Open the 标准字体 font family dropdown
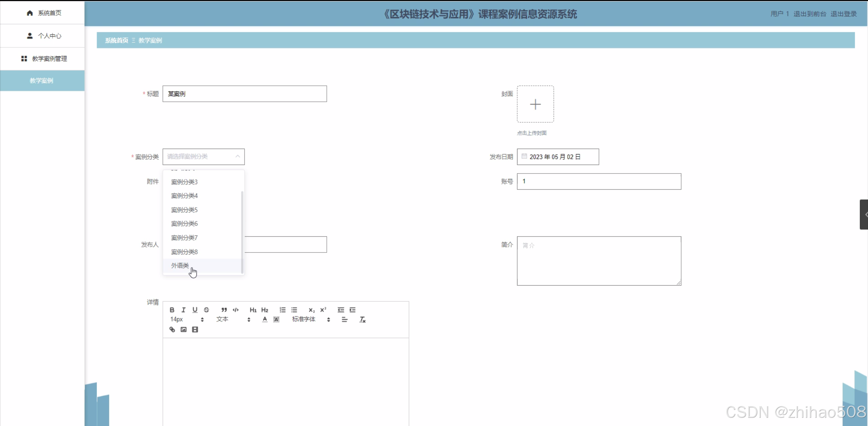The width and height of the screenshot is (868, 426). [x=311, y=319]
